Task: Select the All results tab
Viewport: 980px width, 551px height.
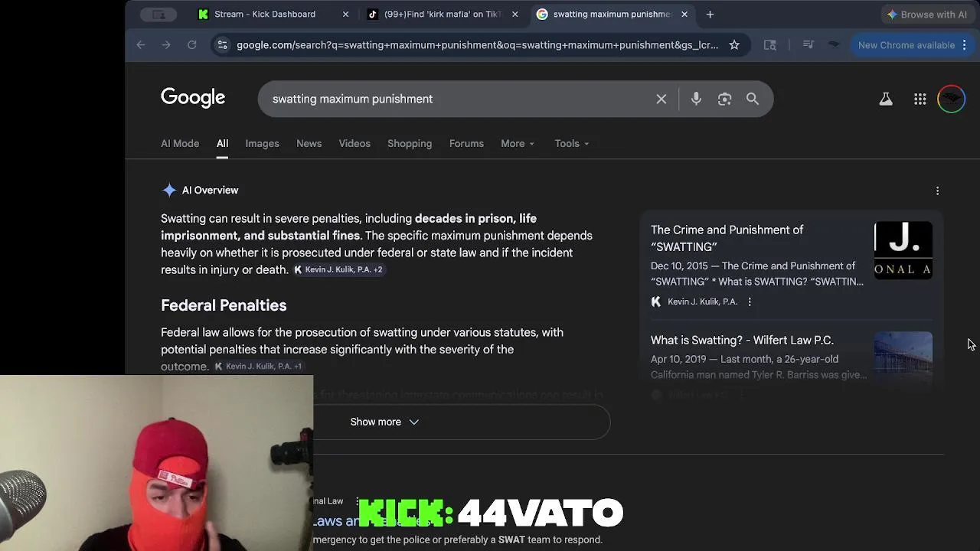Action: [x=222, y=143]
